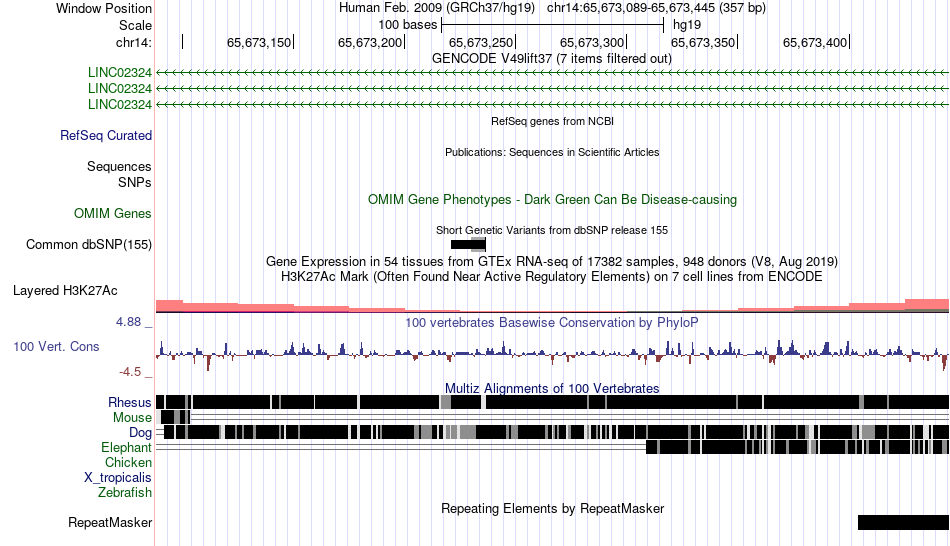This screenshot has height=546, width=950.
Task: Click the Mouse alignment block
Action: (175, 417)
